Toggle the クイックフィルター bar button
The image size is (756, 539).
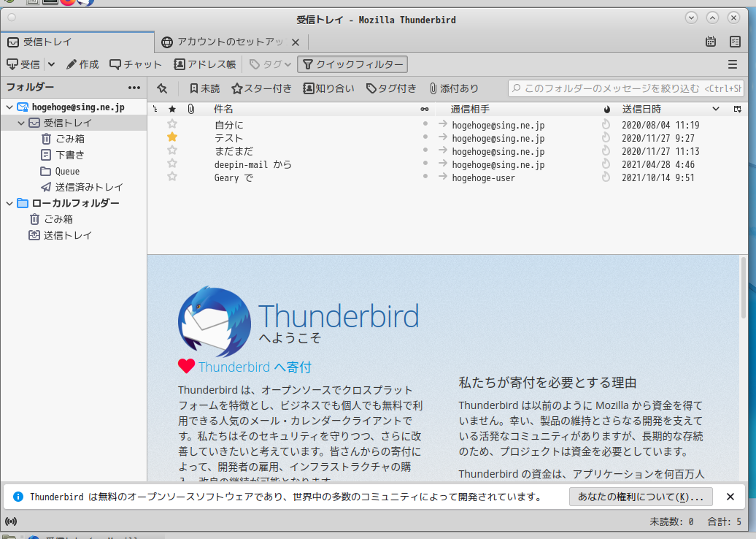[352, 64]
